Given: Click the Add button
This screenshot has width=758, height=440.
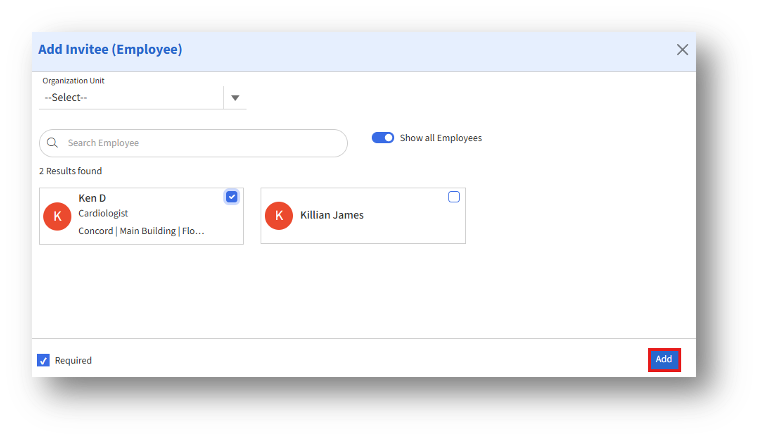Looking at the screenshot, I should pos(664,359).
